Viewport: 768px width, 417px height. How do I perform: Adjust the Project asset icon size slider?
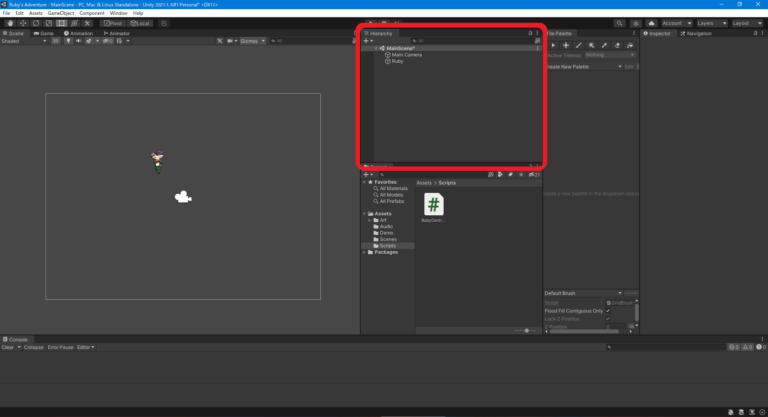(x=526, y=330)
